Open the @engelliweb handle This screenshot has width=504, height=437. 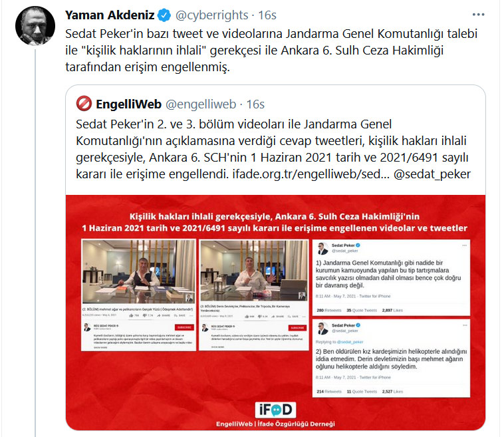point(201,104)
